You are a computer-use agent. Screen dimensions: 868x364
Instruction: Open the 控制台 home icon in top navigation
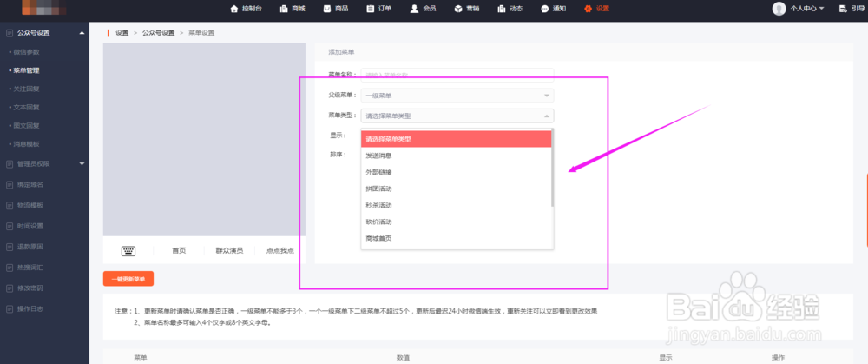(x=234, y=9)
